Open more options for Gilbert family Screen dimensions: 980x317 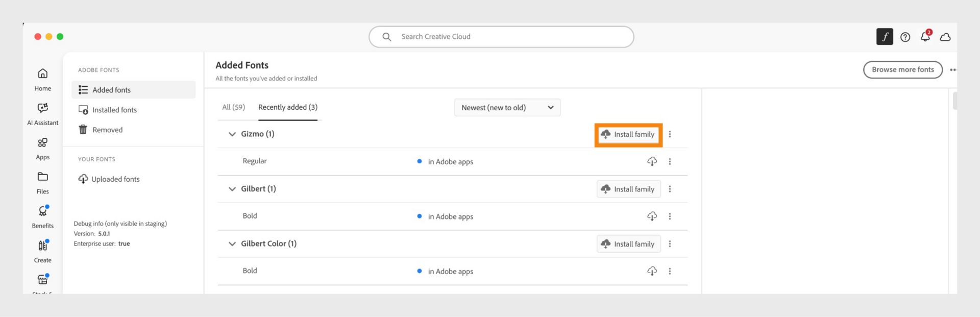click(670, 189)
